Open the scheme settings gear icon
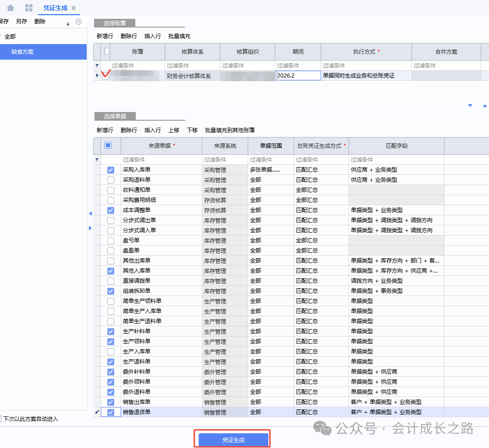 (78, 22)
